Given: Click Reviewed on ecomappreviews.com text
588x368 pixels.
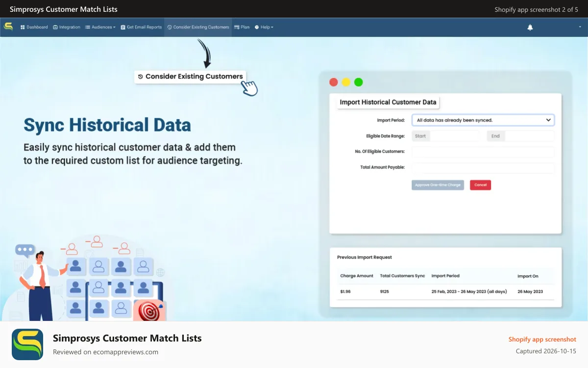Looking at the screenshot, I should (x=105, y=352).
